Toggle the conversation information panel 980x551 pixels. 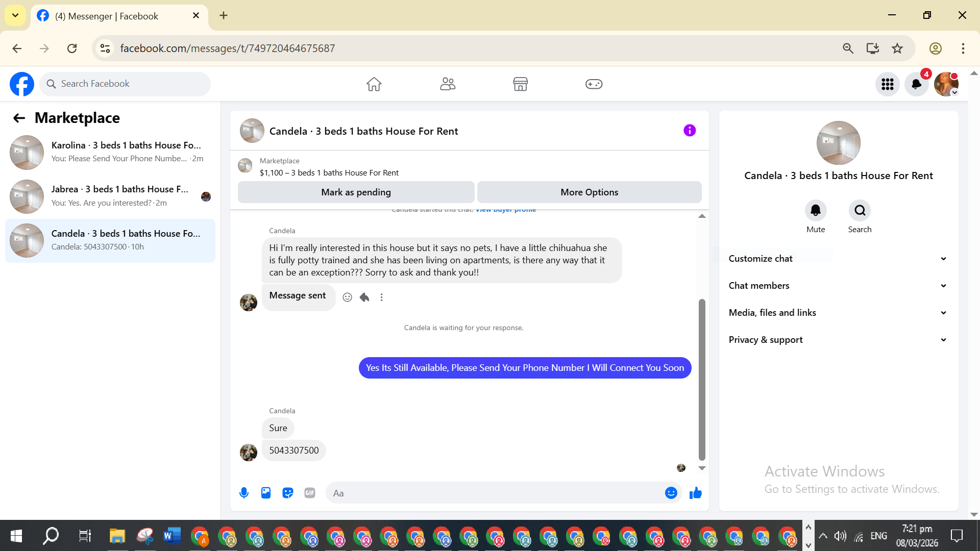click(690, 131)
